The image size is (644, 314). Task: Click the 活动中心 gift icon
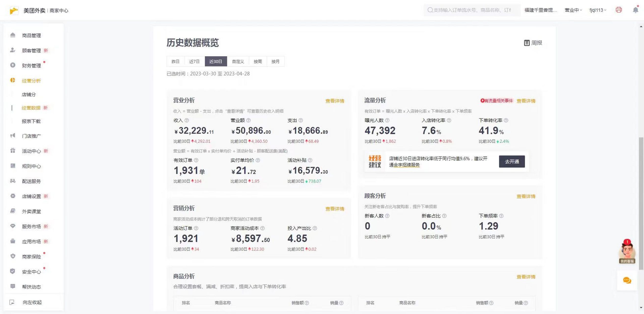[13, 151]
